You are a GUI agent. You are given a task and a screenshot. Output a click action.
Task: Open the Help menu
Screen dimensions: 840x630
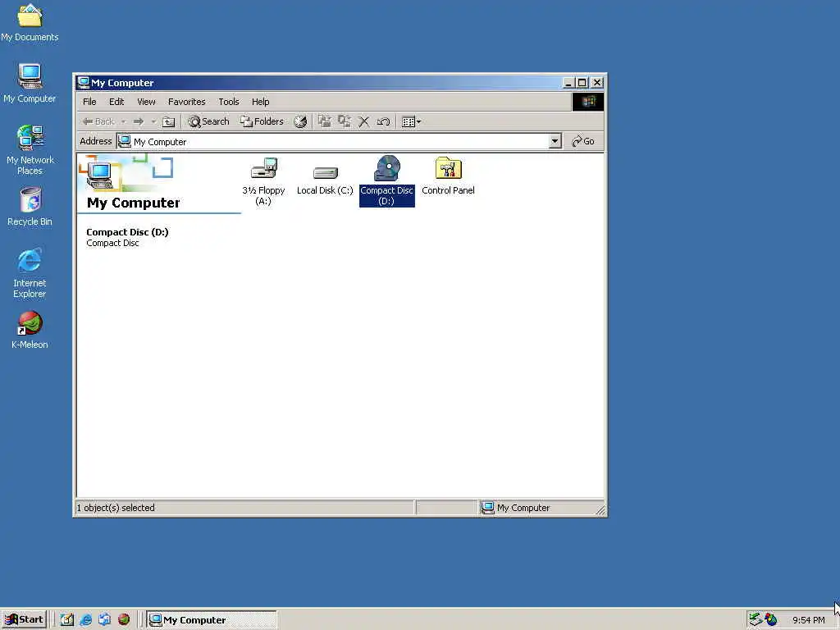tap(260, 102)
